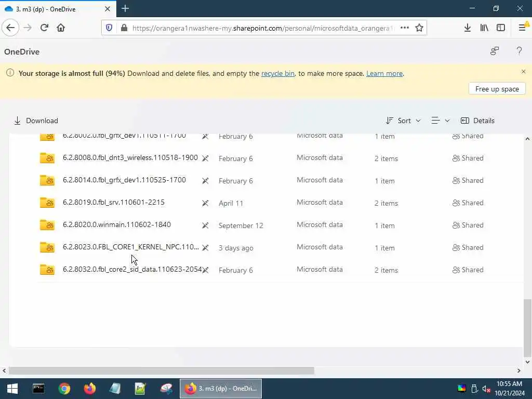The height and width of the screenshot is (399, 532).
Task: Open new browser tab plus button
Action: coord(125,8)
